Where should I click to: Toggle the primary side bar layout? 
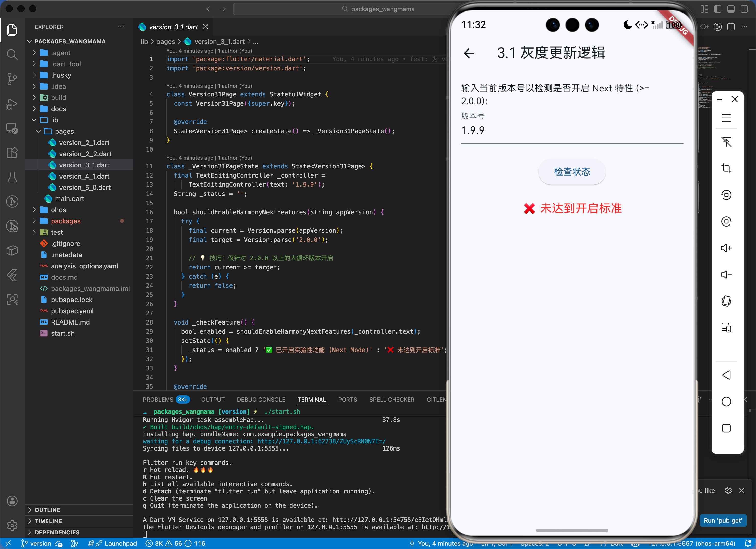pos(717,9)
